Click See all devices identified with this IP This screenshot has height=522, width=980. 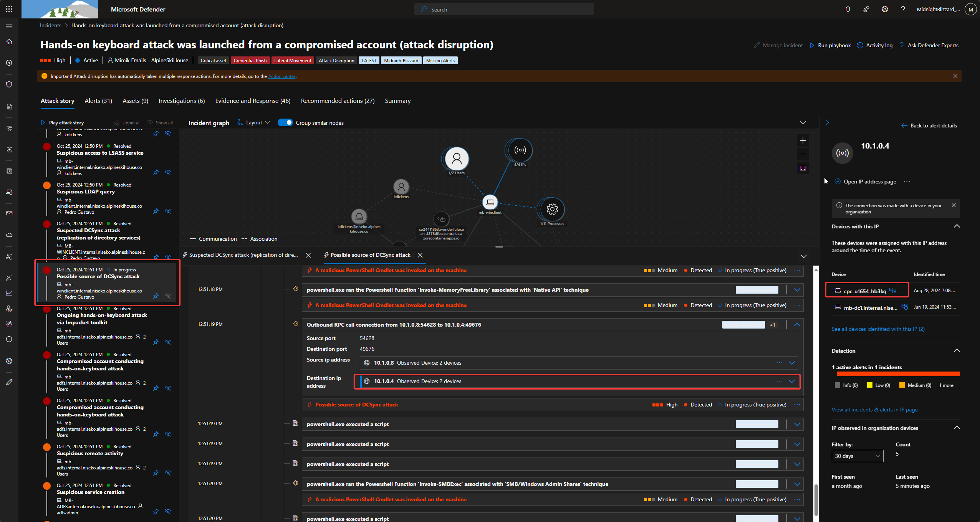tap(878, 329)
